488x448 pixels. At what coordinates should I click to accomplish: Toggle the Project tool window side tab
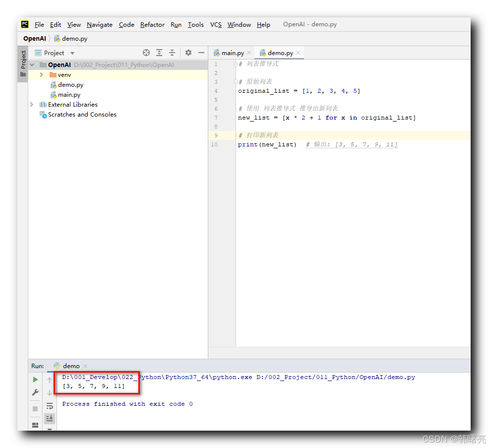[x=23, y=64]
